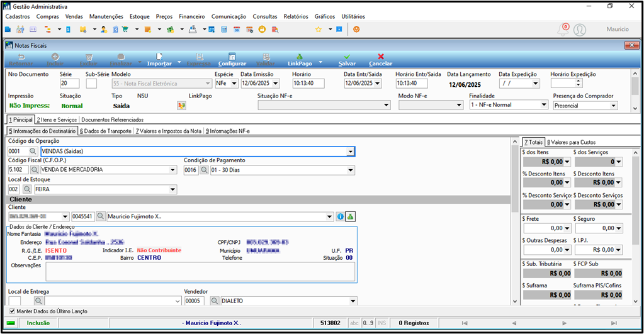Open Presença do Comprador dropdown

click(614, 106)
